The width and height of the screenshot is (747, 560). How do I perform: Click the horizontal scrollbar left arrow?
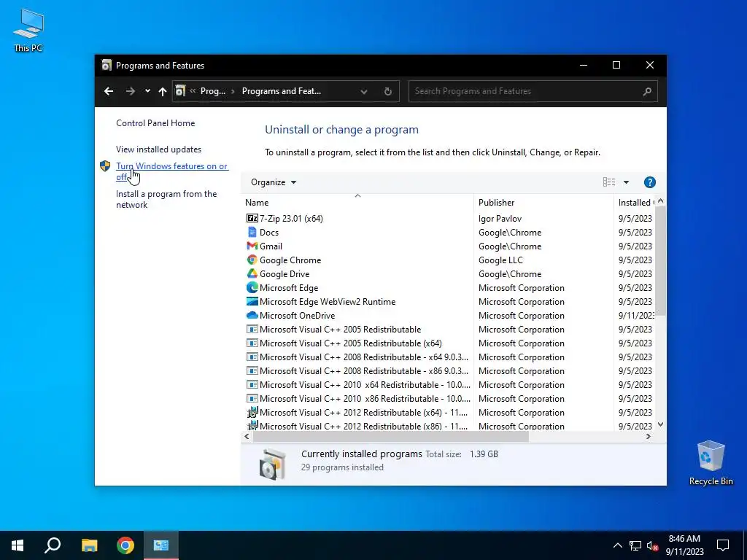pyautogui.click(x=247, y=436)
